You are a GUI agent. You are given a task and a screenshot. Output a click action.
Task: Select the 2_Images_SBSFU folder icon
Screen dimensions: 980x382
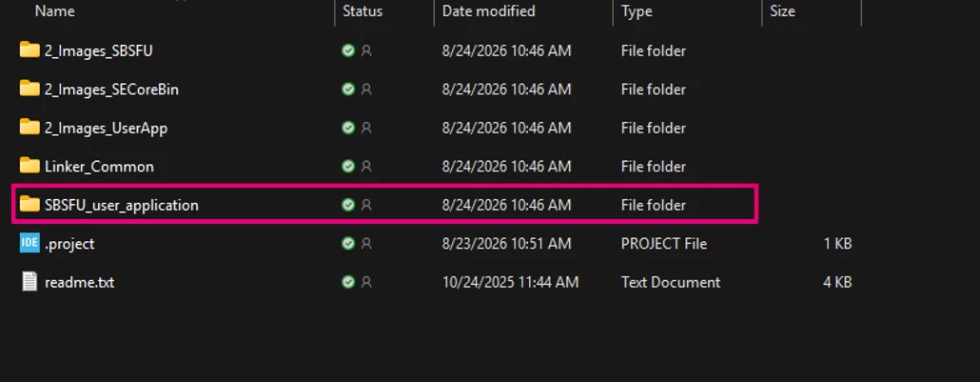pyautogui.click(x=29, y=50)
